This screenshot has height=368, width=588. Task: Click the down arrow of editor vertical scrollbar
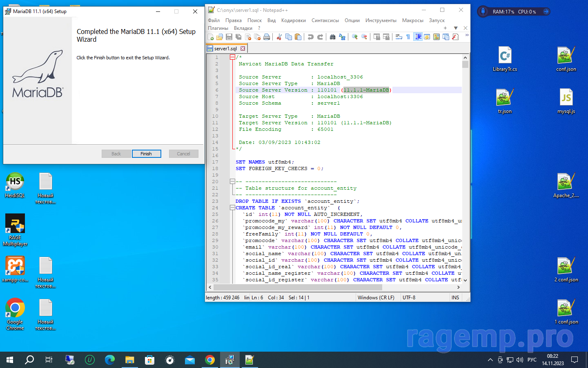point(465,280)
